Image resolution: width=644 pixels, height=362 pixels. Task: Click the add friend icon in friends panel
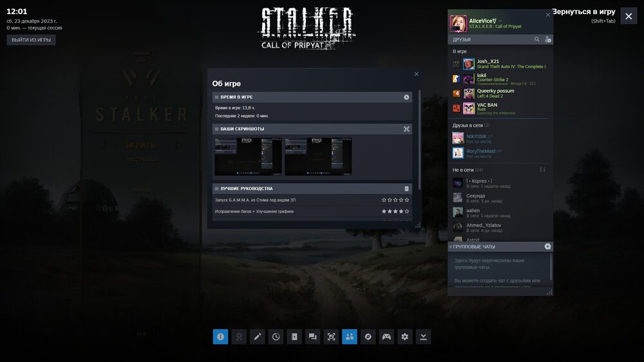click(x=548, y=39)
